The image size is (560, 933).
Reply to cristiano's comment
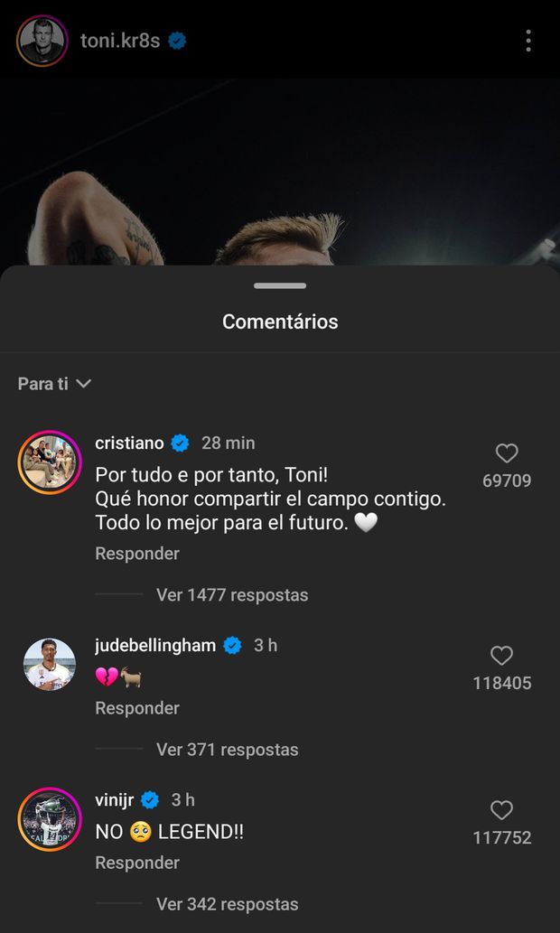[x=137, y=554]
